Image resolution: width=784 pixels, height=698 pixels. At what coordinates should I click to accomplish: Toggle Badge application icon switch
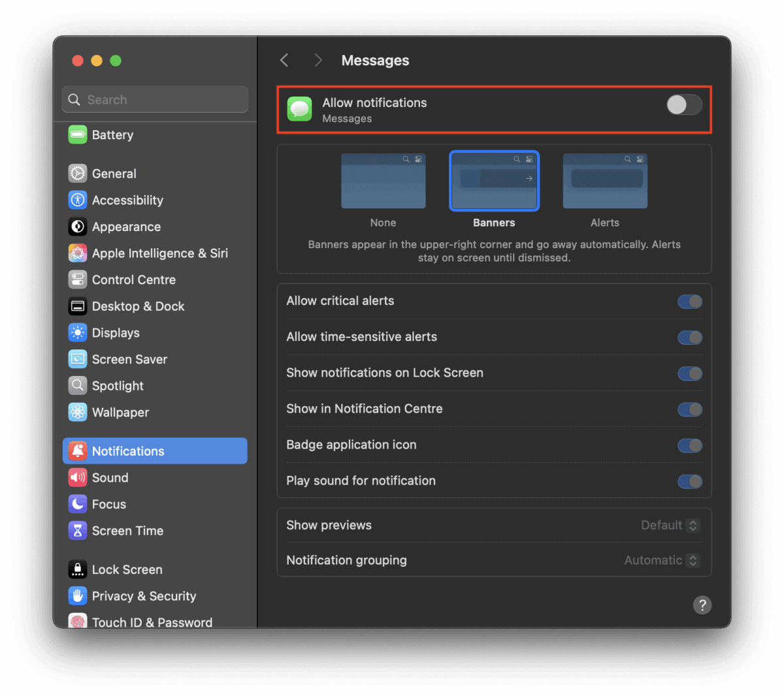(x=690, y=445)
